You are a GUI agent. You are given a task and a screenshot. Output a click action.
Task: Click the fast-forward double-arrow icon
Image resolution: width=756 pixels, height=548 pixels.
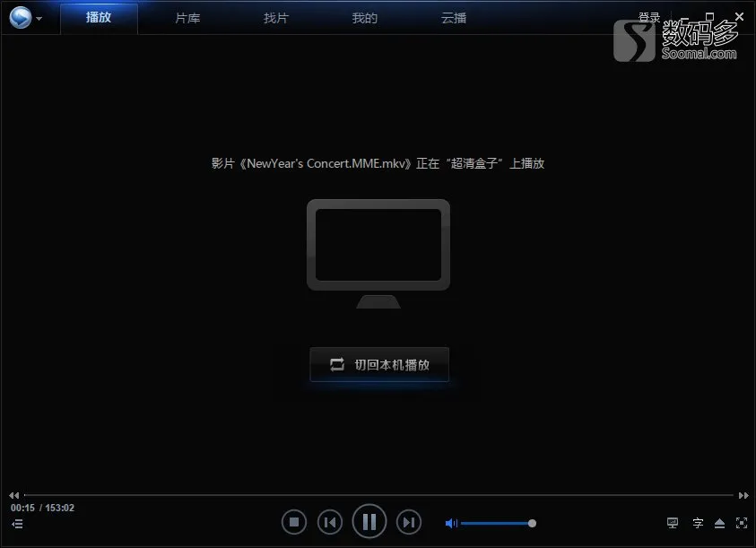743,495
